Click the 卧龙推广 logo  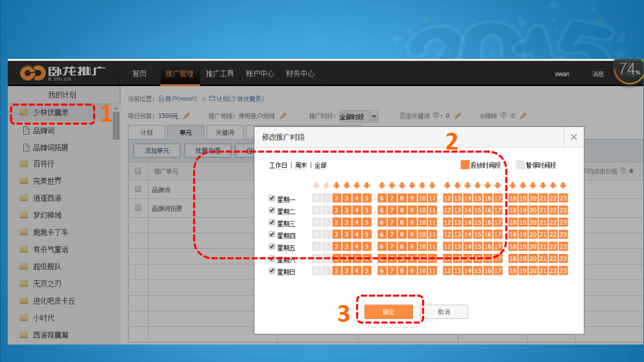pos(63,73)
